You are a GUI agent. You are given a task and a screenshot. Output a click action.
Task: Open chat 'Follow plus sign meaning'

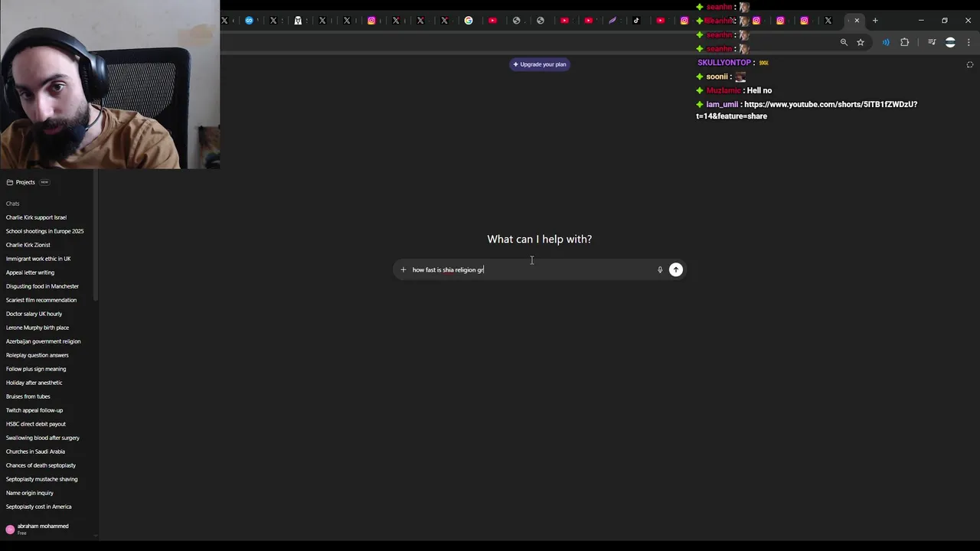[36, 369]
